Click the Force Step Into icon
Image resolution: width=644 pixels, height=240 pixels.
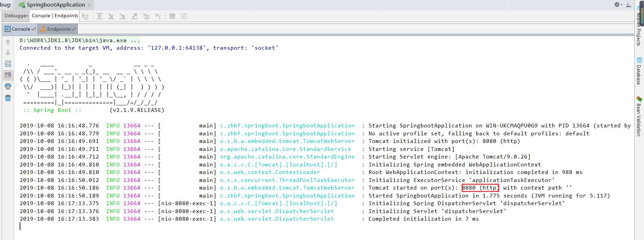[122, 16]
